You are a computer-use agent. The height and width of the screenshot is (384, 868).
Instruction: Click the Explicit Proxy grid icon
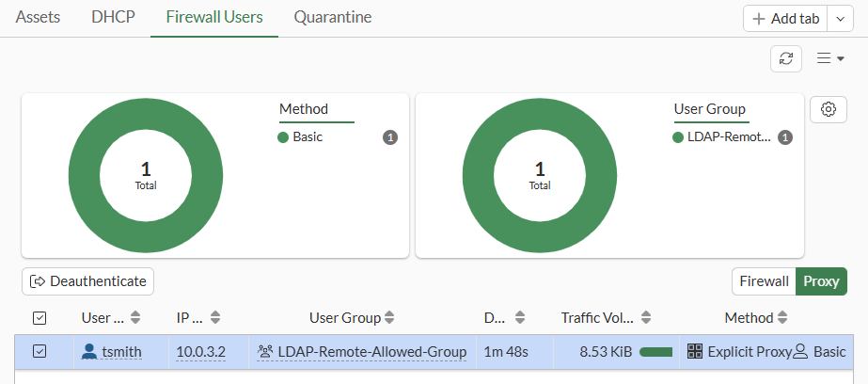point(695,352)
